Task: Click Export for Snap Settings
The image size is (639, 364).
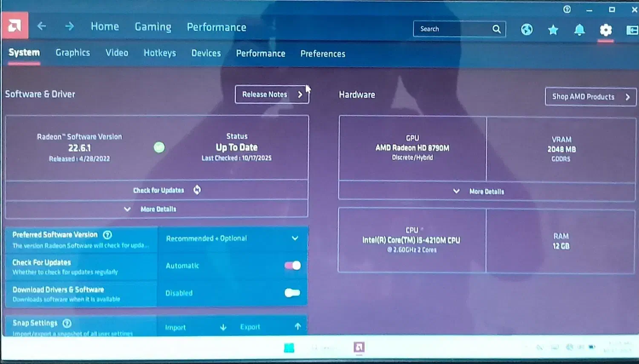Action: [x=271, y=327]
